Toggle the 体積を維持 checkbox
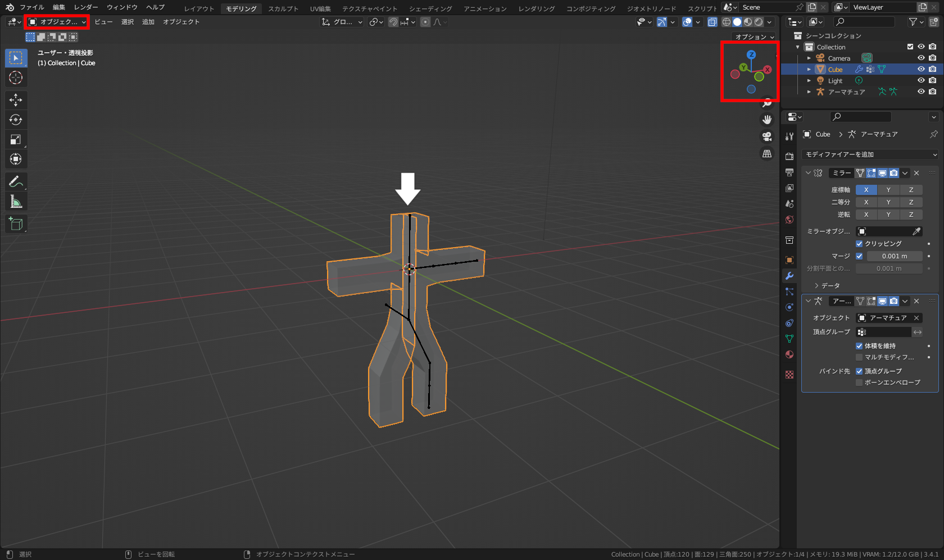Viewport: 944px width, 560px height. 859,346
